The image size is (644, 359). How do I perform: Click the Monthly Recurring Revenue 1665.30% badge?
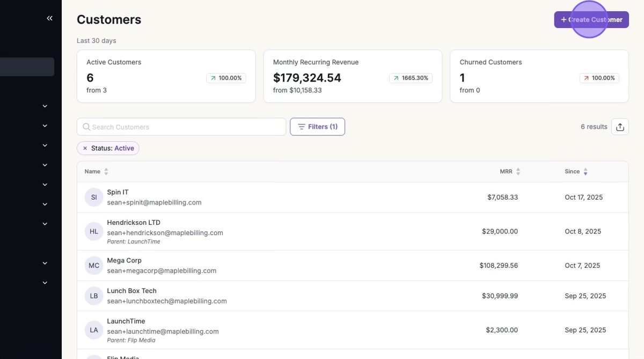point(411,78)
